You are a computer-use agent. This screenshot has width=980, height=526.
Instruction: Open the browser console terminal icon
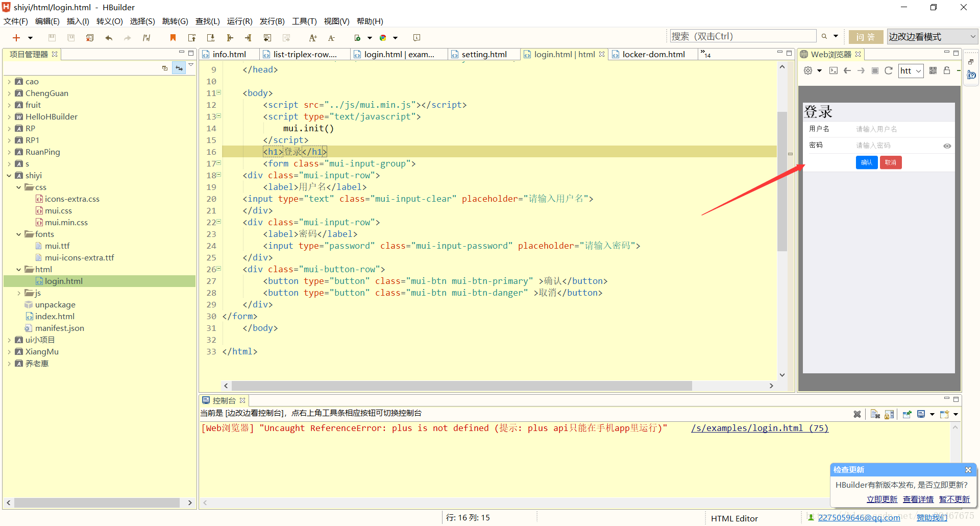834,70
